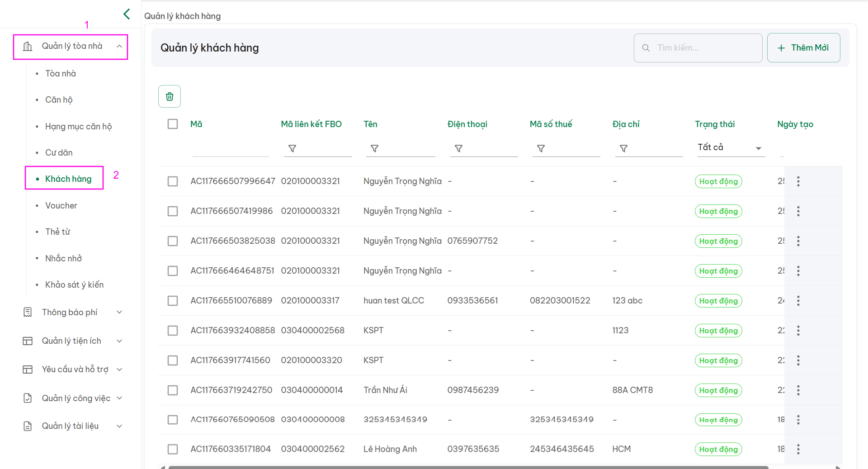Select checkbox for Lê Hoàng Anh row
Image resolution: width=868 pixels, height=469 pixels.
click(x=173, y=449)
